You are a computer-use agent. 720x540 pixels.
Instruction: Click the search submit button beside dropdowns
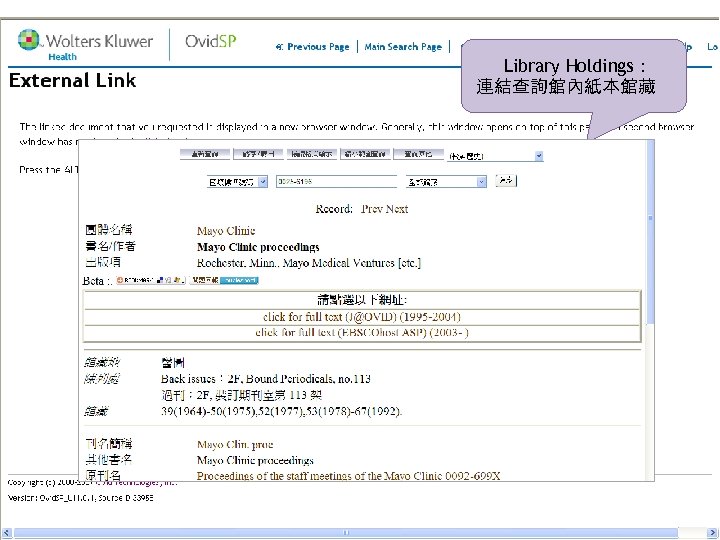(506, 180)
